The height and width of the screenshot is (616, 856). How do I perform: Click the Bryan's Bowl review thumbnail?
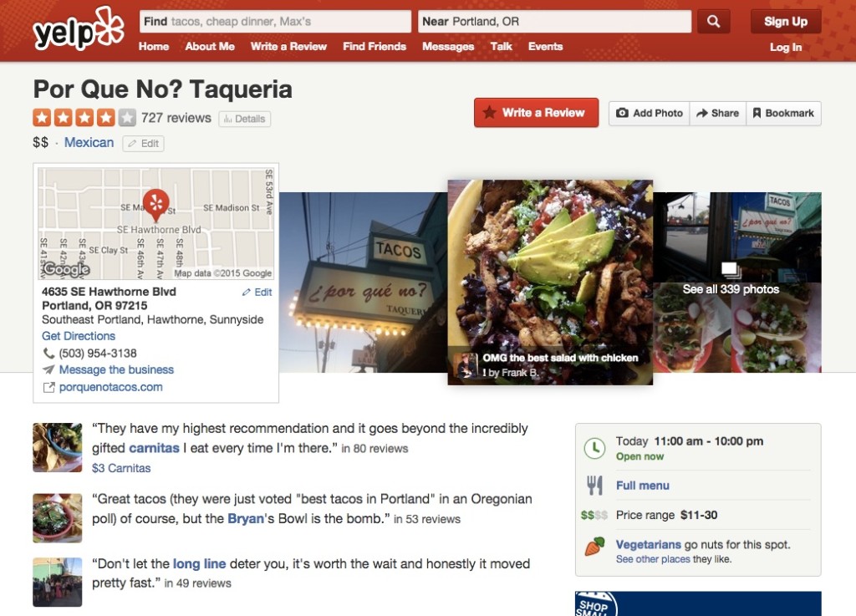point(58,518)
